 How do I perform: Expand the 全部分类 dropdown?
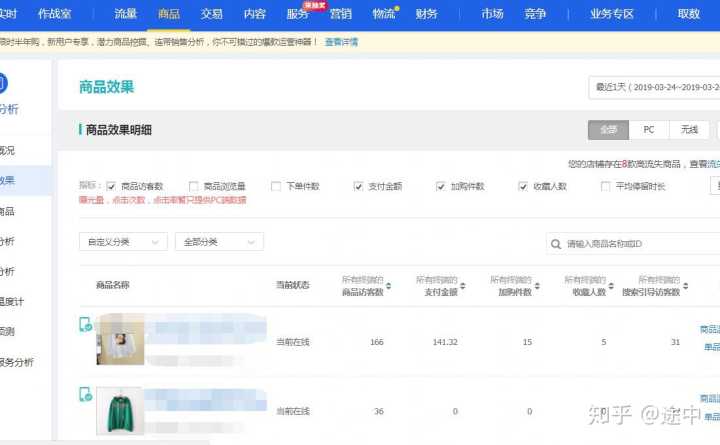(x=219, y=242)
